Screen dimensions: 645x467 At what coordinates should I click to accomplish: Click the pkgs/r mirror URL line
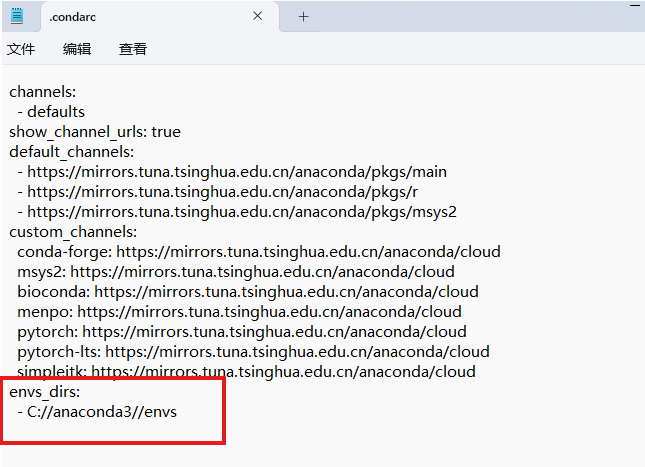click(x=218, y=192)
